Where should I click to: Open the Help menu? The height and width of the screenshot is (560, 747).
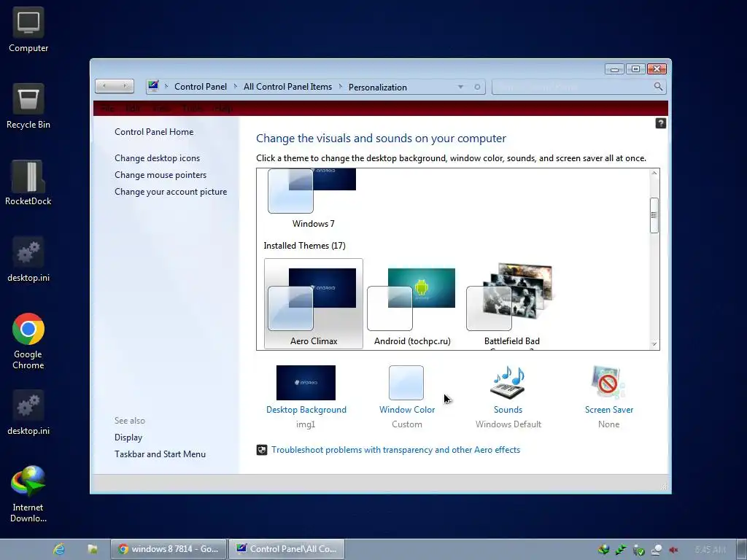(222, 109)
